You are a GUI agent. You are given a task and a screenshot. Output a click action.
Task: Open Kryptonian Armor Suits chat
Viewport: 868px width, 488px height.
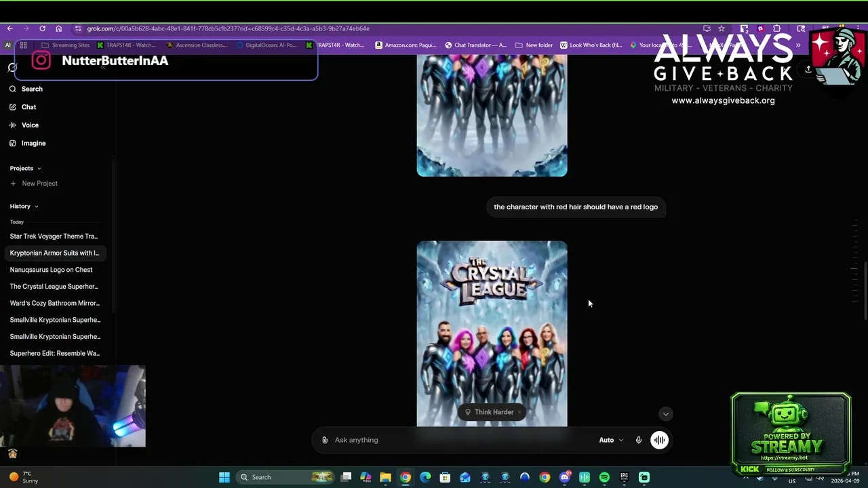coord(54,253)
